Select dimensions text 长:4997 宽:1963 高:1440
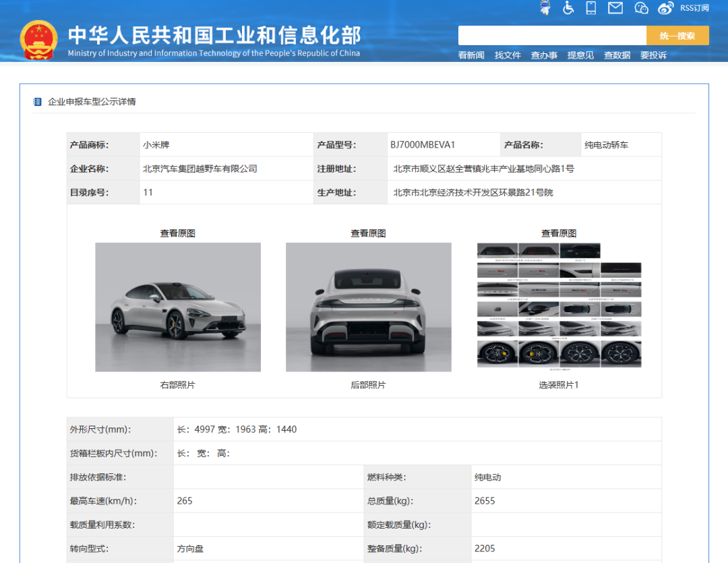 point(237,429)
